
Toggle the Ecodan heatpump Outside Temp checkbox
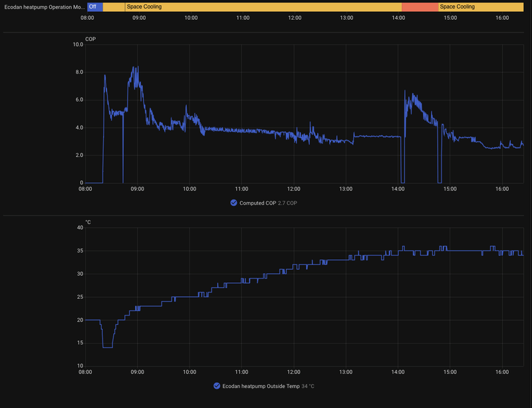(x=217, y=386)
